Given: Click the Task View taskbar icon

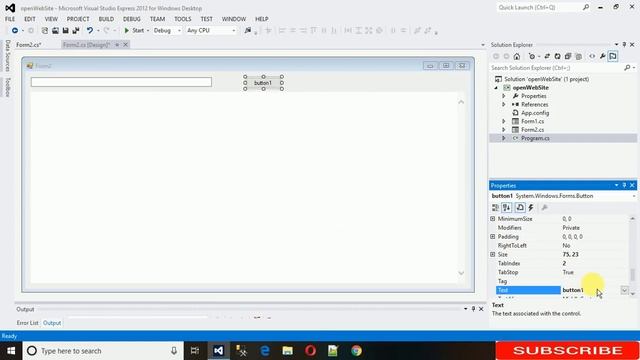Looking at the screenshot, I should tap(195, 351).
